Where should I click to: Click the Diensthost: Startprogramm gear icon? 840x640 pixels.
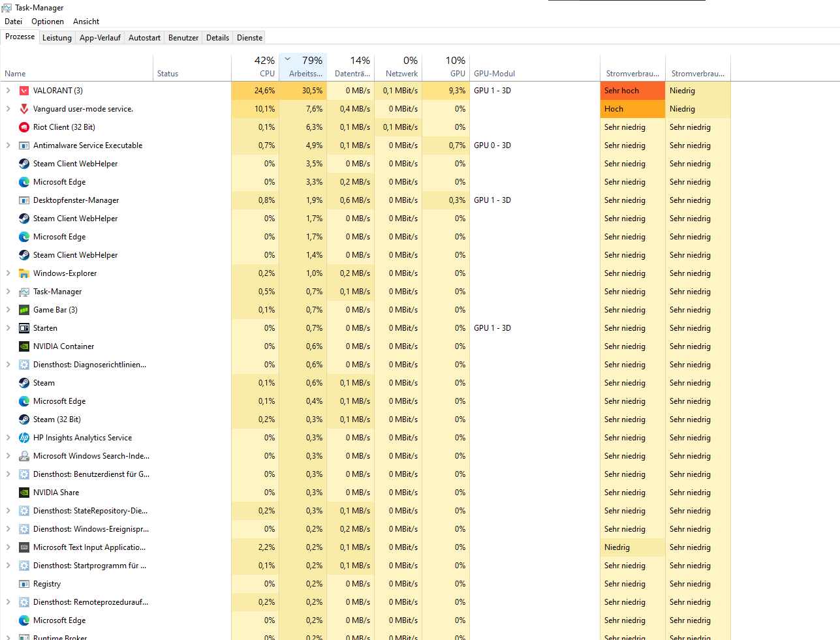click(x=24, y=566)
